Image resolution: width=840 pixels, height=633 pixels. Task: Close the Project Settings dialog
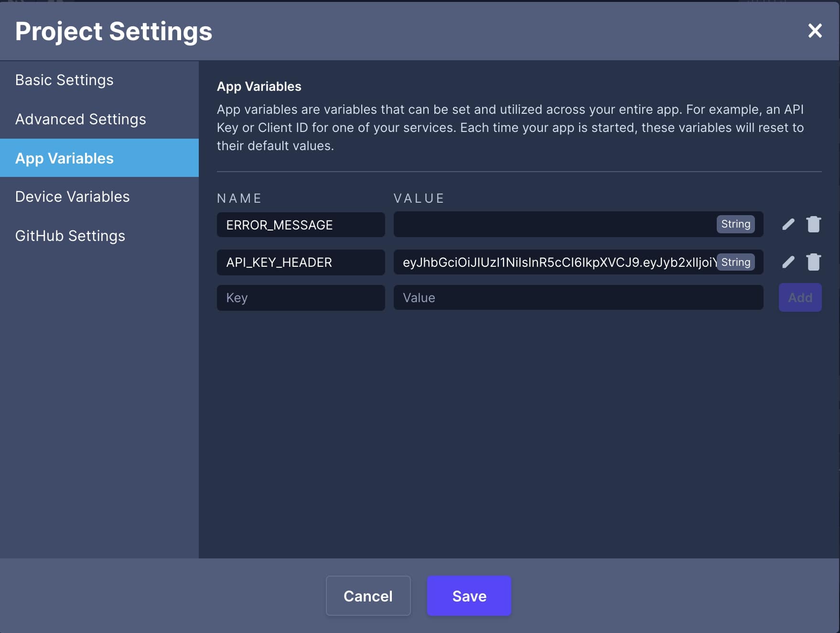point(815,31)
